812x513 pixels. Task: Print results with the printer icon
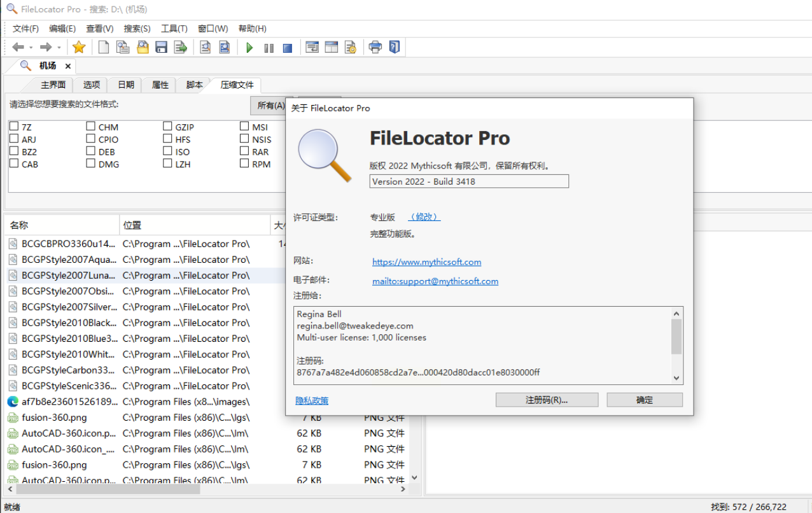coord(375,47)
